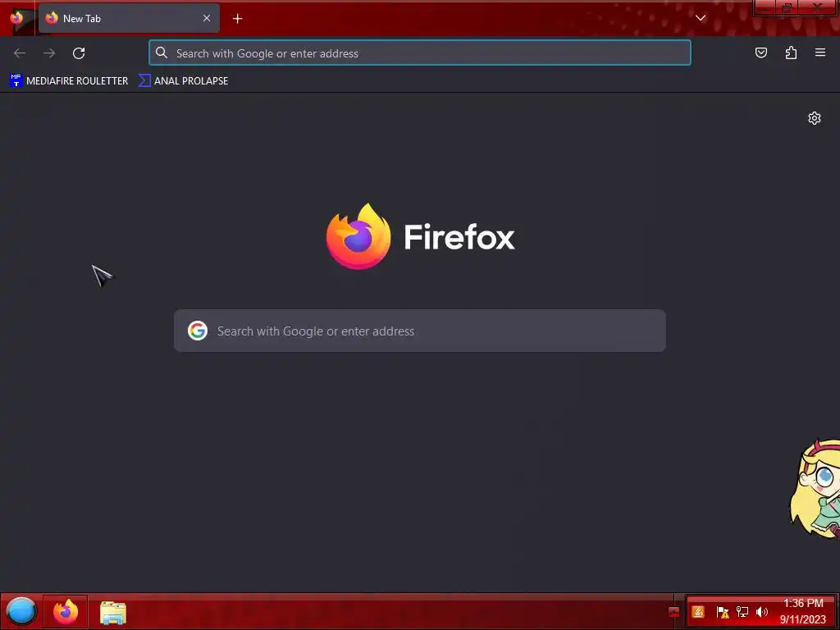Select the New Tab tab
The image size is (840, 630).
129,18
